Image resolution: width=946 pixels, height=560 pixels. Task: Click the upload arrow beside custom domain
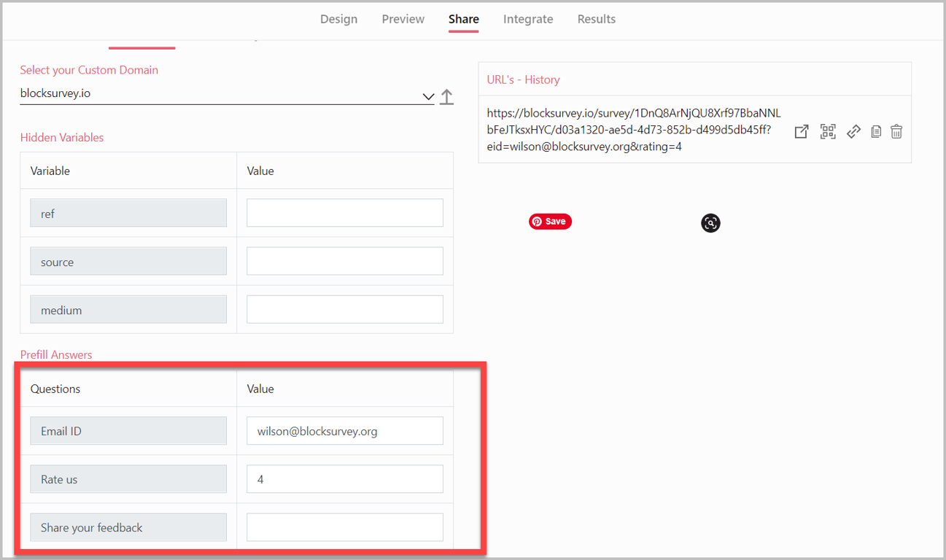click(x=447, y=96)
